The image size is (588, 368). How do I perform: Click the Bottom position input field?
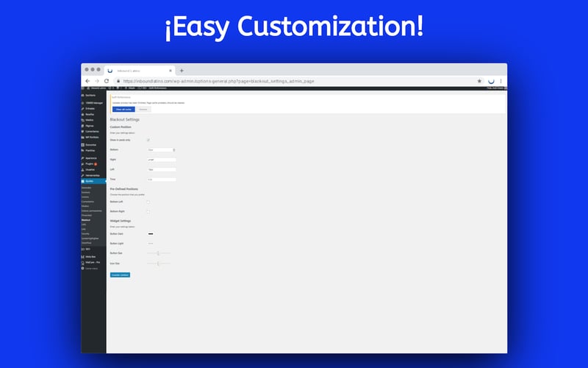tap(161, 150)
